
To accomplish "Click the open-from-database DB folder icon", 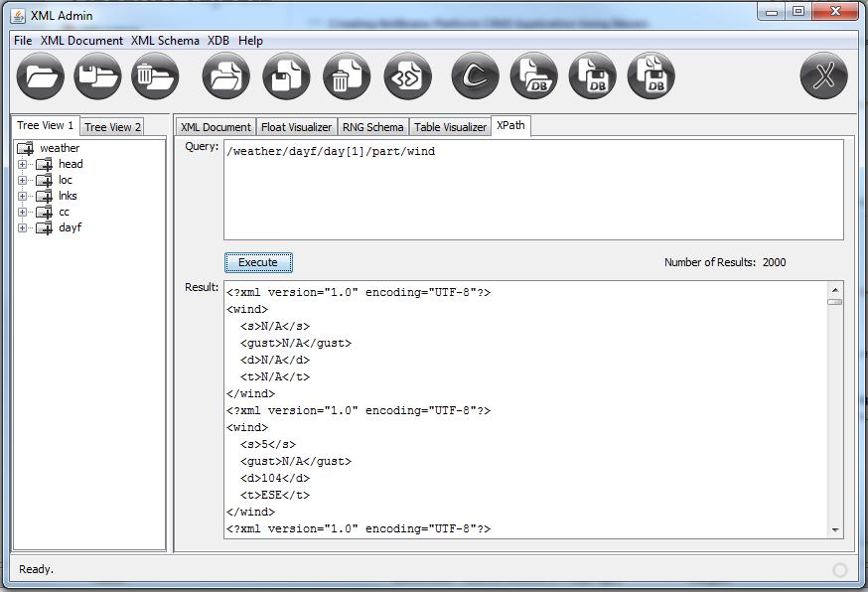I will point(533,76).
